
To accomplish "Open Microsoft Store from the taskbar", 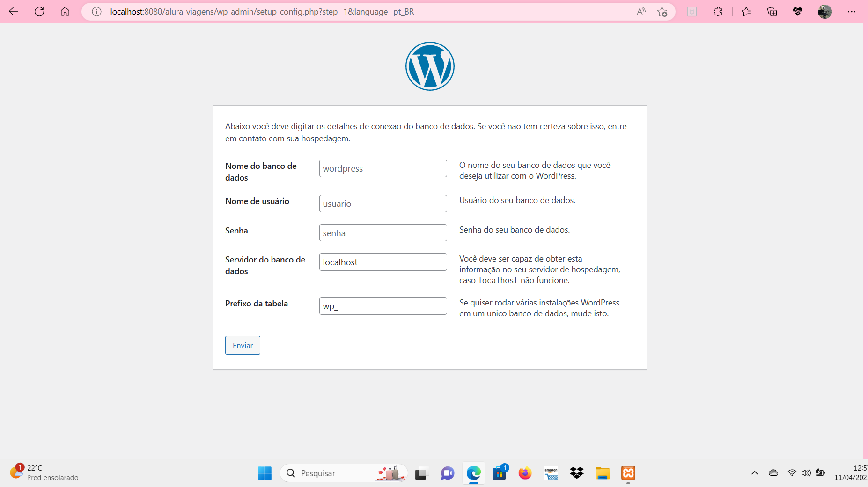I will pos(500,473).
